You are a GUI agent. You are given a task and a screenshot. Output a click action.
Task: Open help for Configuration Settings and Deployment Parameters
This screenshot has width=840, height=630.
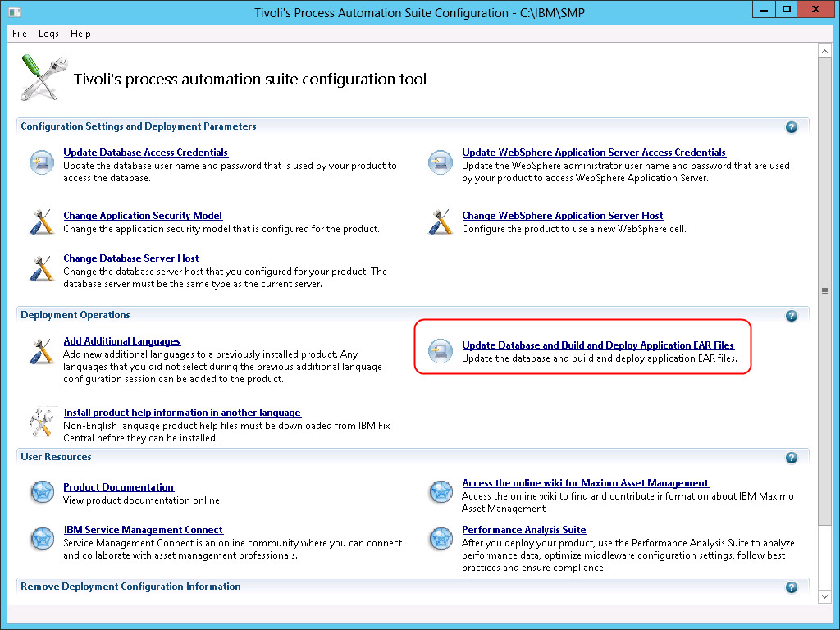tap(792, 127)
